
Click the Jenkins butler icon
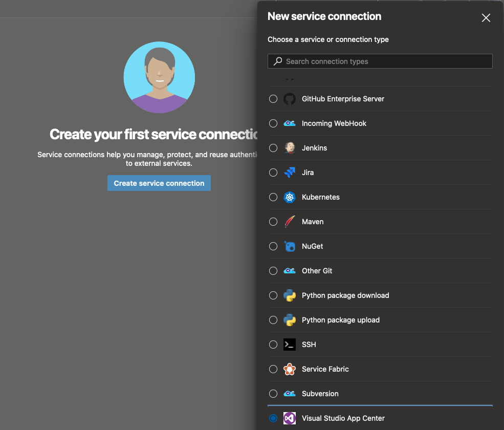coord(290,148)
